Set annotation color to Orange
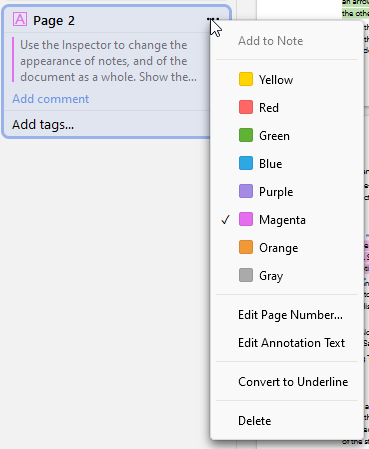The height and width of the screenshot is (449, 369). point(287,248)
